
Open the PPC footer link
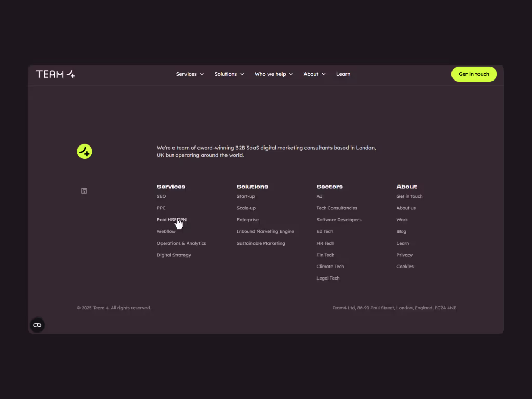[x=161, y=208]
